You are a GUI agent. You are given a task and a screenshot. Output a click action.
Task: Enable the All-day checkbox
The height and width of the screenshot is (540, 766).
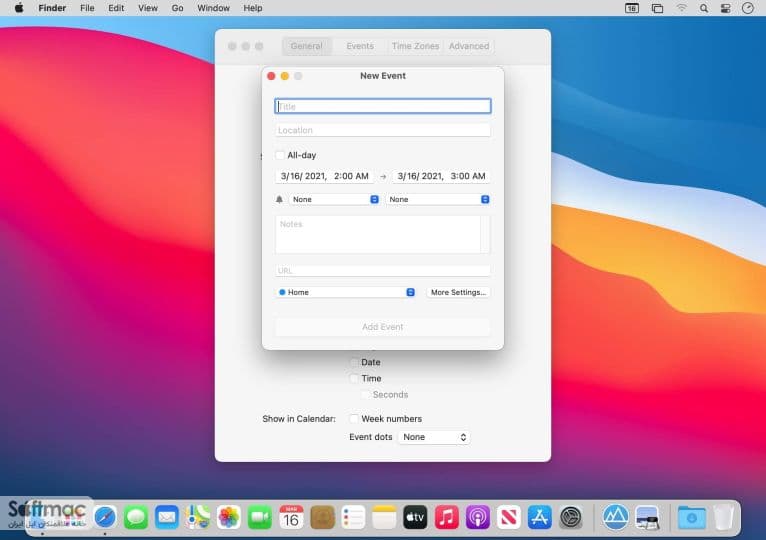(x=279, y=155)
